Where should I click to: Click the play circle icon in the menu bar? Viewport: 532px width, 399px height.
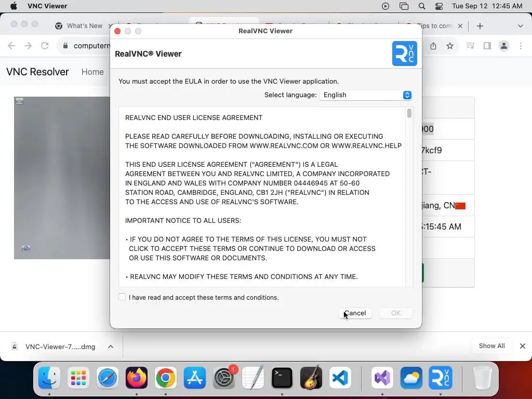point(385,6)
